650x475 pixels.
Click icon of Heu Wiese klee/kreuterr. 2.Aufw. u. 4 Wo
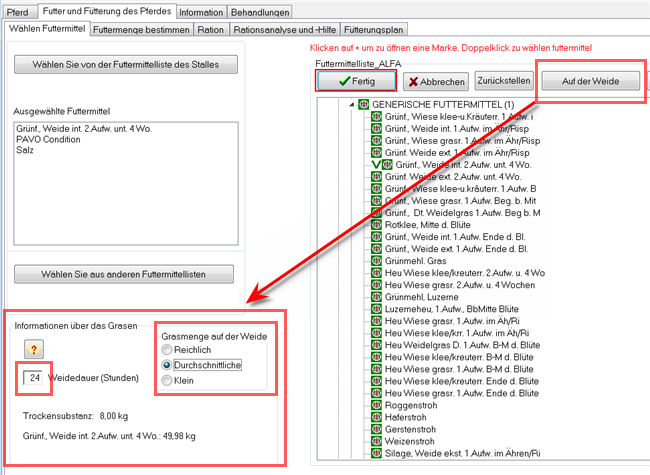376,273
